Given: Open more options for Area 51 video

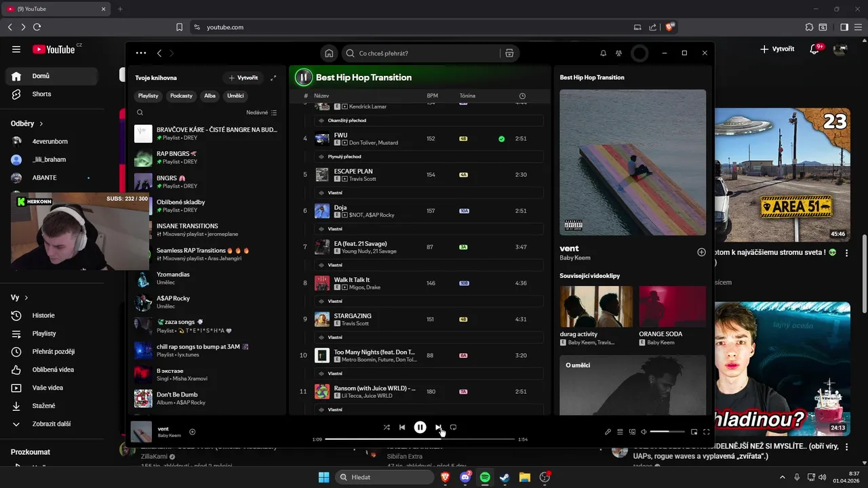Looking at the screenshot, I should point(846,253).
